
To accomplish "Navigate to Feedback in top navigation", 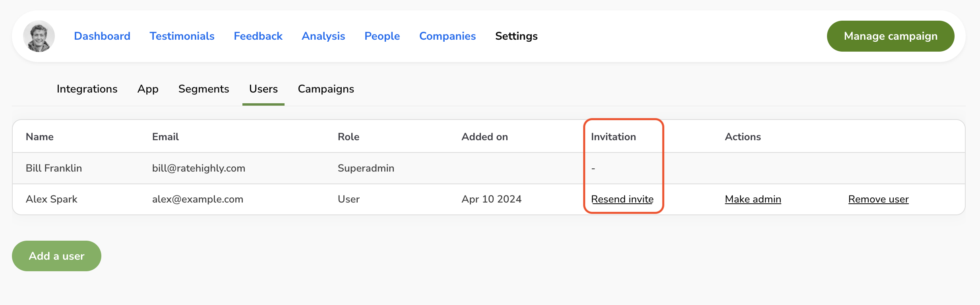I will tap(258, 36).
